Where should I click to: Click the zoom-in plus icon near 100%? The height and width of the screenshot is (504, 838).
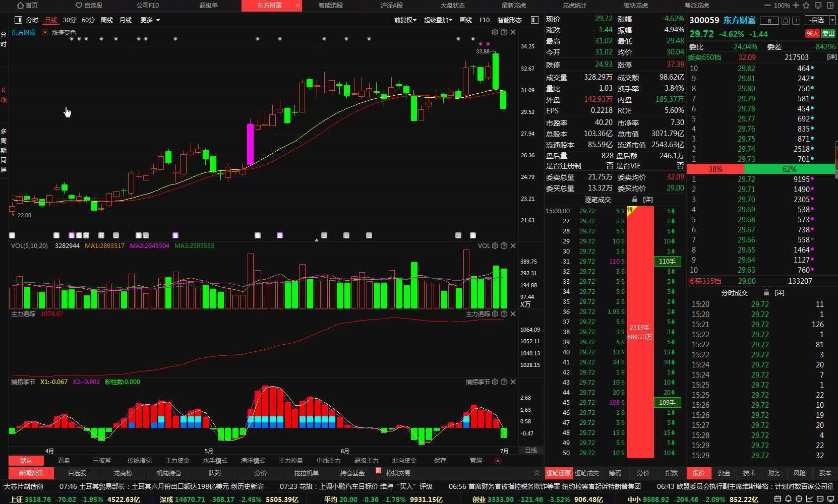click(x=796, y=6)
